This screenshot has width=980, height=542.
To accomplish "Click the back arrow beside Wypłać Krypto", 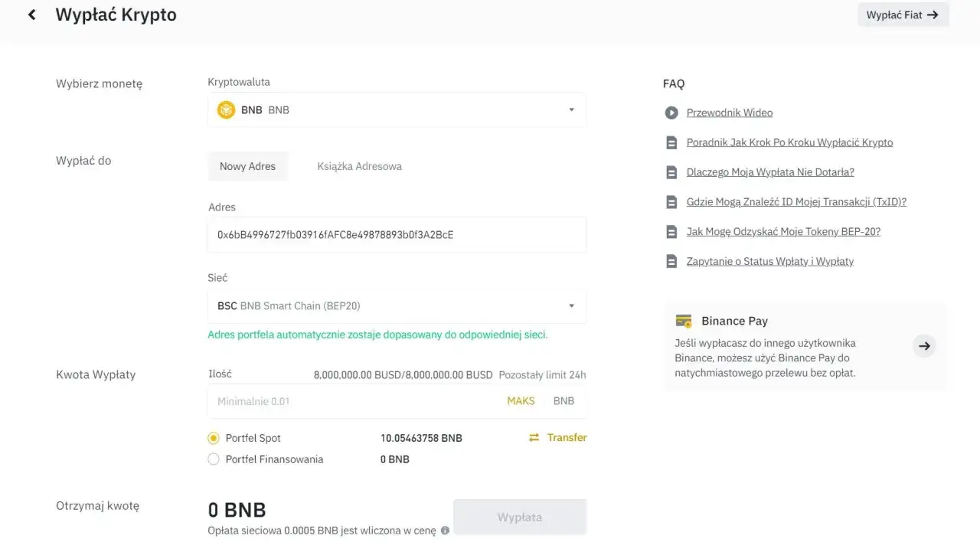I will pos(31,14).
